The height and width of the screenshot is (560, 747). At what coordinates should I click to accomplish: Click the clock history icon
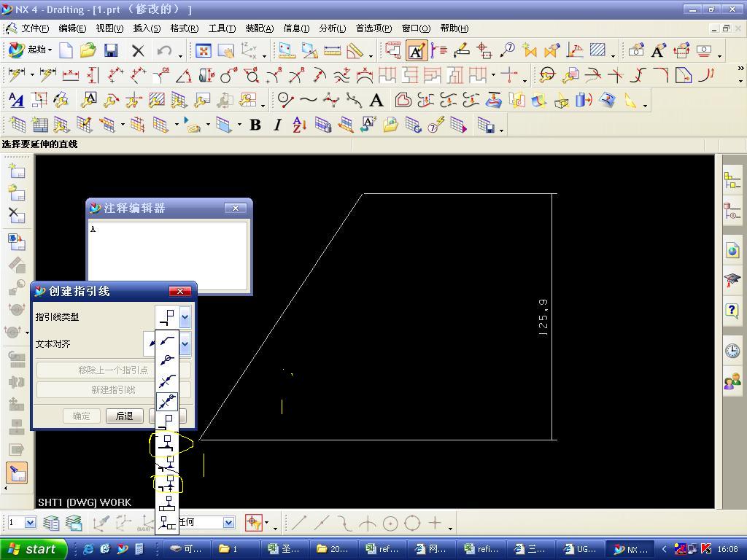pos(732,351)
